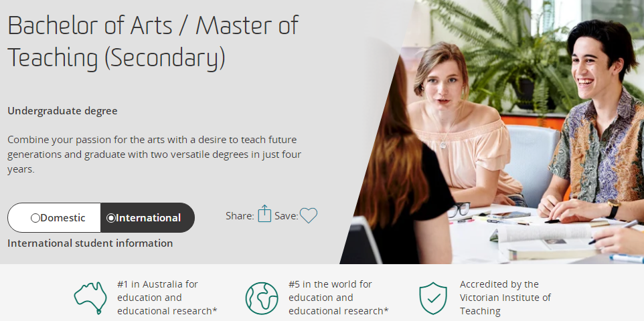Click the globe world-ranking icon

coord(262,298)
